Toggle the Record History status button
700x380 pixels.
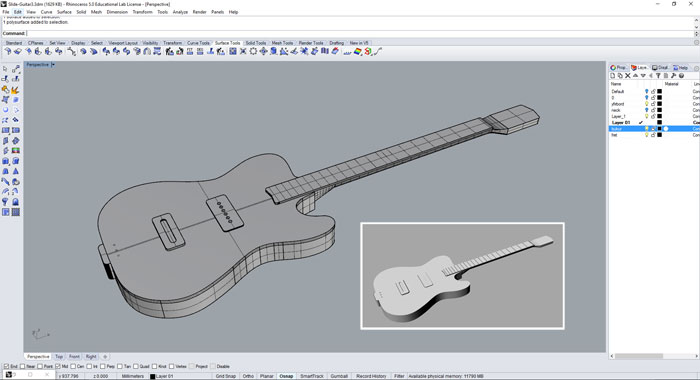pos(371,376)
